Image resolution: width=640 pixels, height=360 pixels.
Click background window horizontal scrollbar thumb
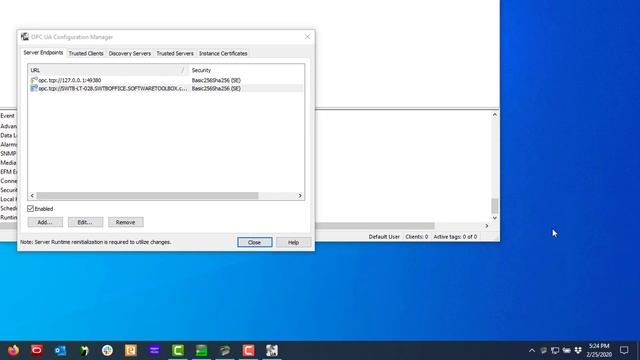[x=375, y=226]
